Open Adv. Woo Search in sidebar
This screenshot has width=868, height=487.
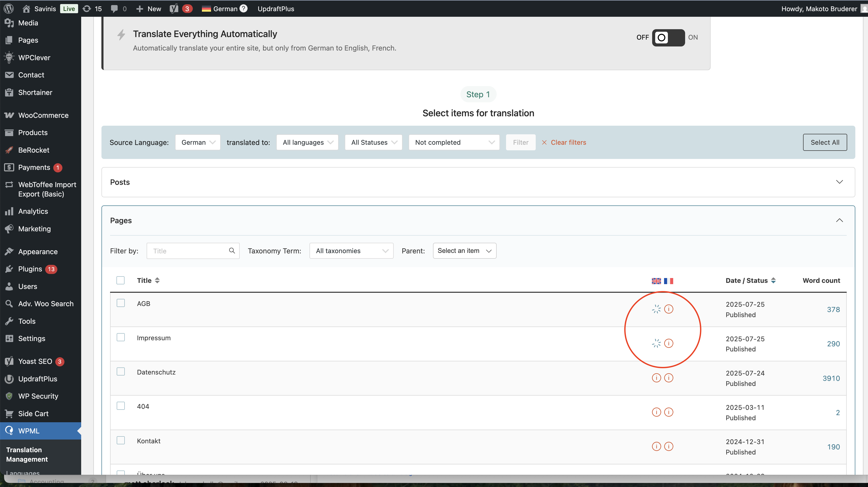click(x=40, y=303)
